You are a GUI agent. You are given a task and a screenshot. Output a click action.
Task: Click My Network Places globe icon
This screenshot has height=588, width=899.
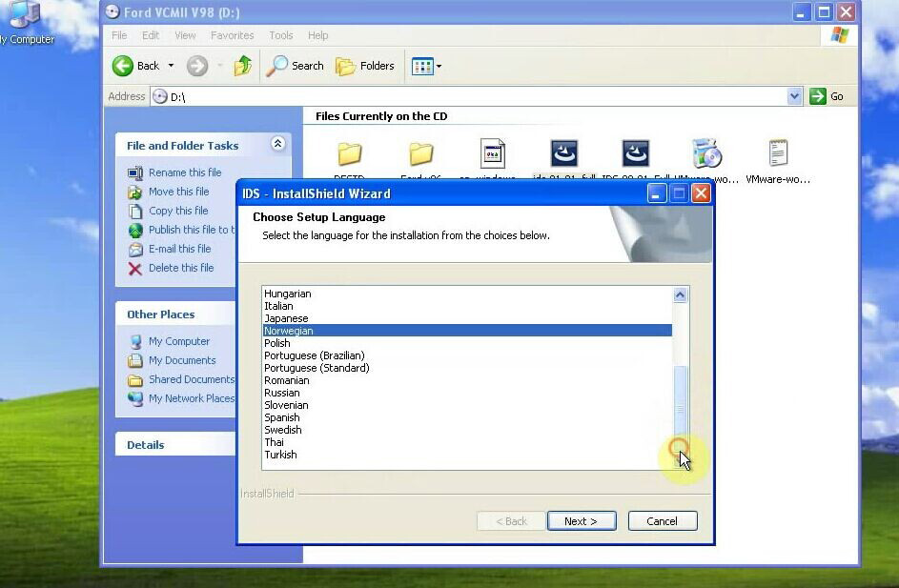click(135, 399)
